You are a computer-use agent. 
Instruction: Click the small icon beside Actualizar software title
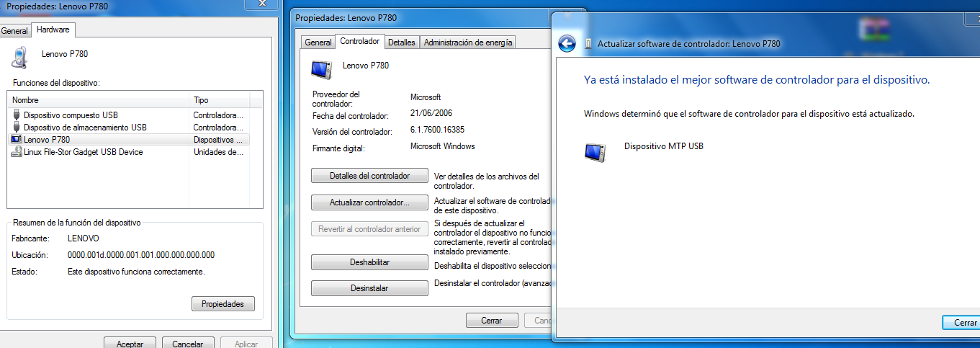590,44
